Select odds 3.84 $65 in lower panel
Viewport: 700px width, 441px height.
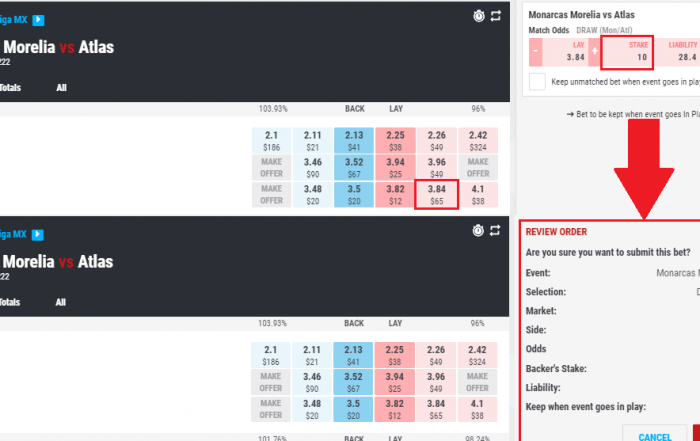click(x=436, y=409)
